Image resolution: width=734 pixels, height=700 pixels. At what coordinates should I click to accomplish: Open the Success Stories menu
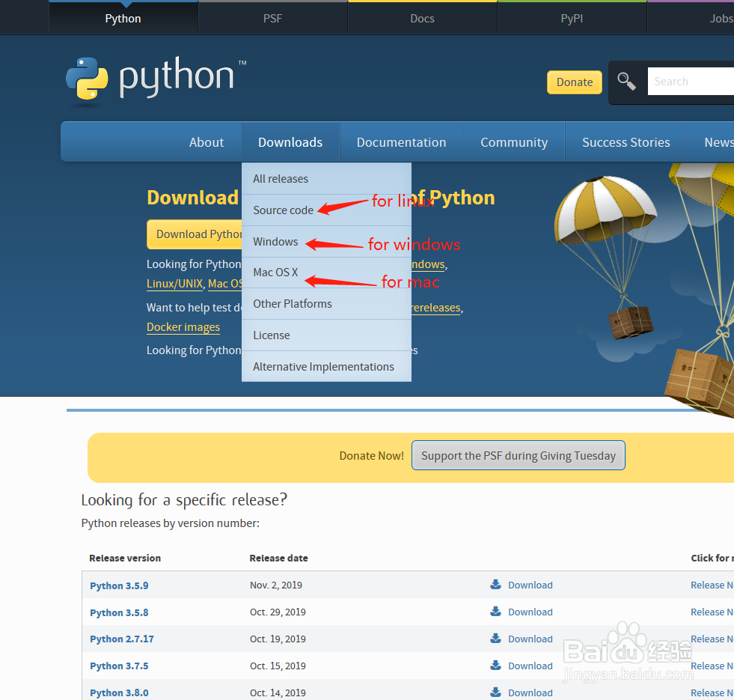click(626, 142)
